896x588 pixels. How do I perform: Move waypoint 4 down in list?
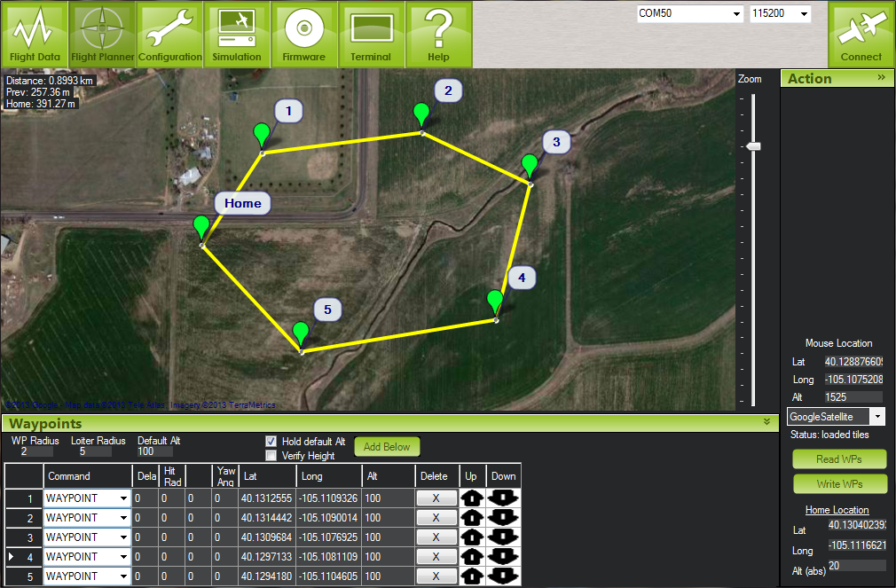click(503, 557)
